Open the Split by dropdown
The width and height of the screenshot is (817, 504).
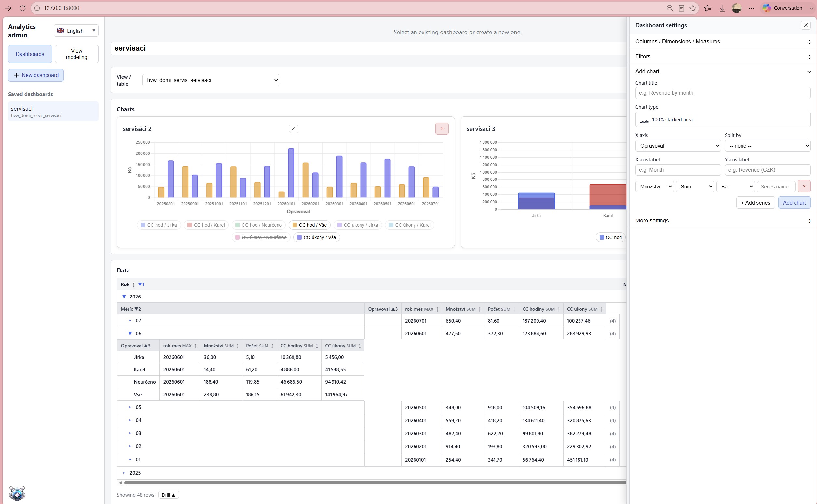(767, 146)
